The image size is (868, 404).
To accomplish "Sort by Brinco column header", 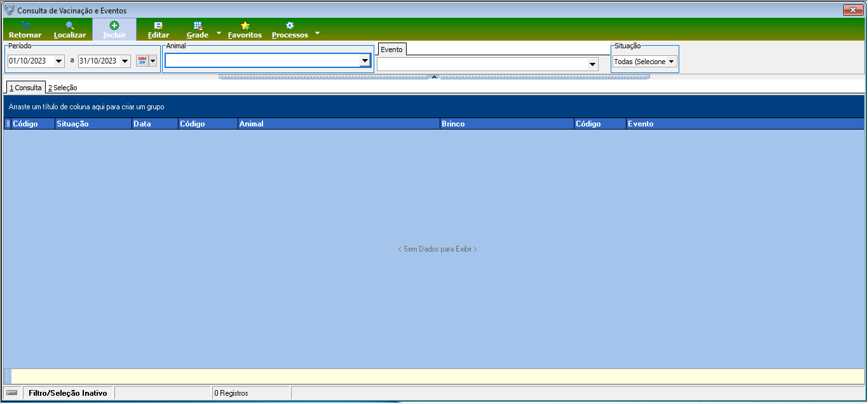I will (x=506, y=124).
